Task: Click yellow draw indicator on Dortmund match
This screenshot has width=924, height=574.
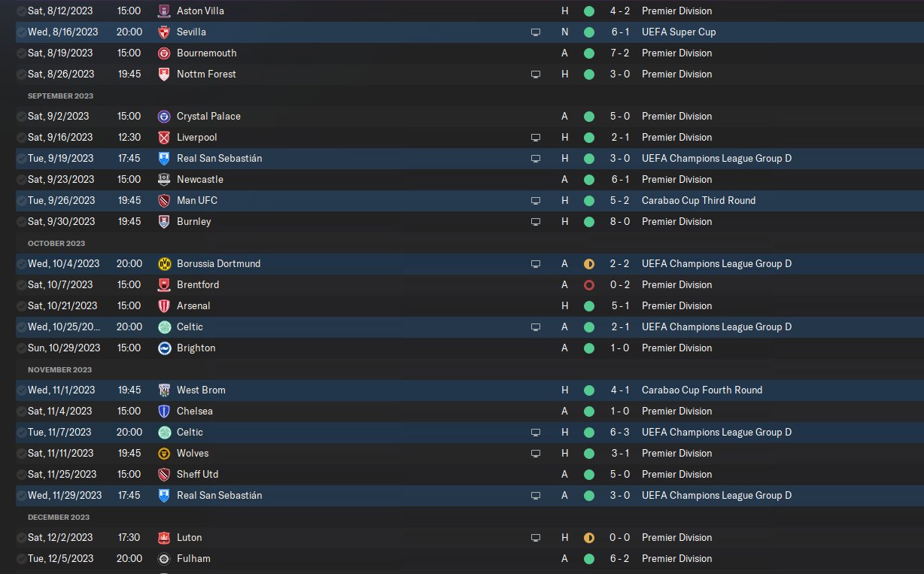Action: point(589,264)
